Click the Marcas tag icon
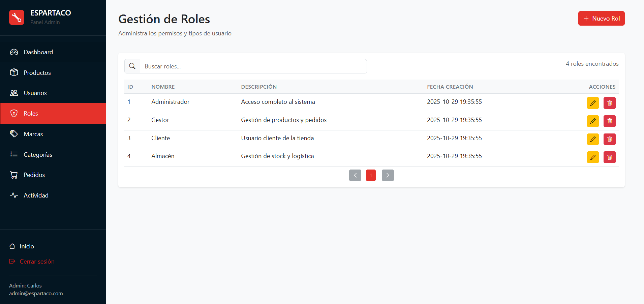Image resolution: width=644 pixels, height=304 pixels. click(14, 134)
